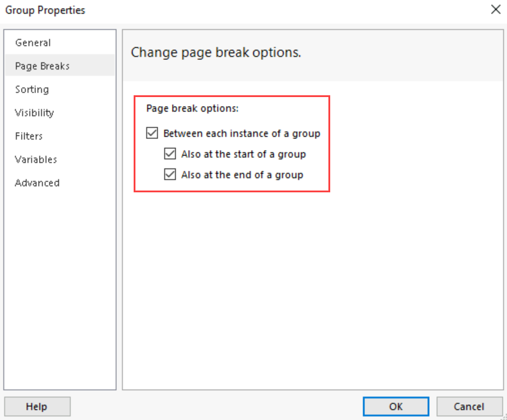
Task: Open the Visibility page
Action: (60, 113)
